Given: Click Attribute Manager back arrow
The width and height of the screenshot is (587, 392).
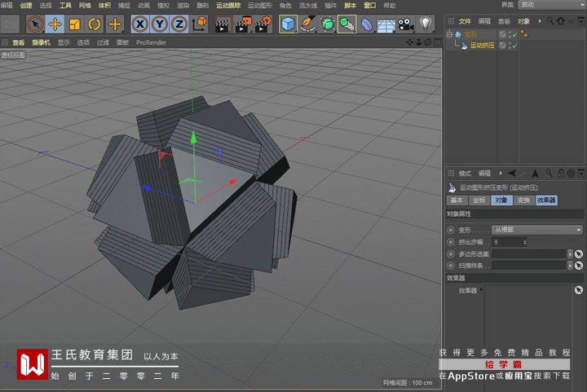Looking at the screenshot, I should coord(512,174).
